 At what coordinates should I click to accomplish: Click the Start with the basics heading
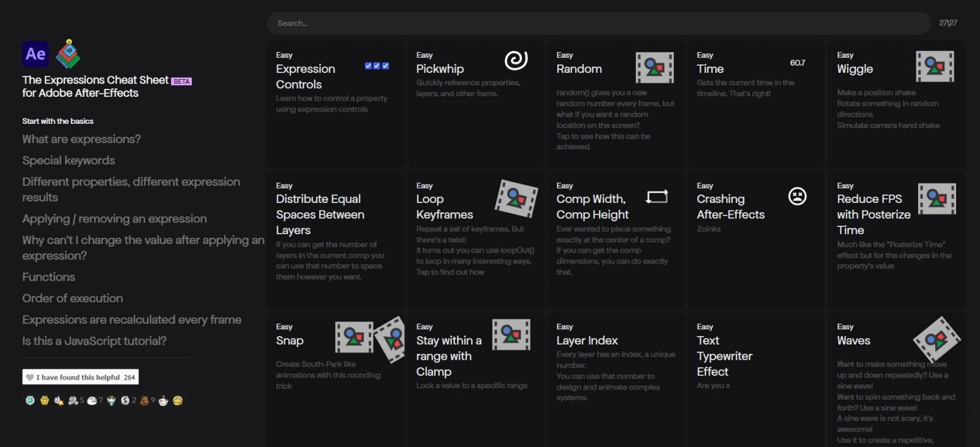point(58,121)
